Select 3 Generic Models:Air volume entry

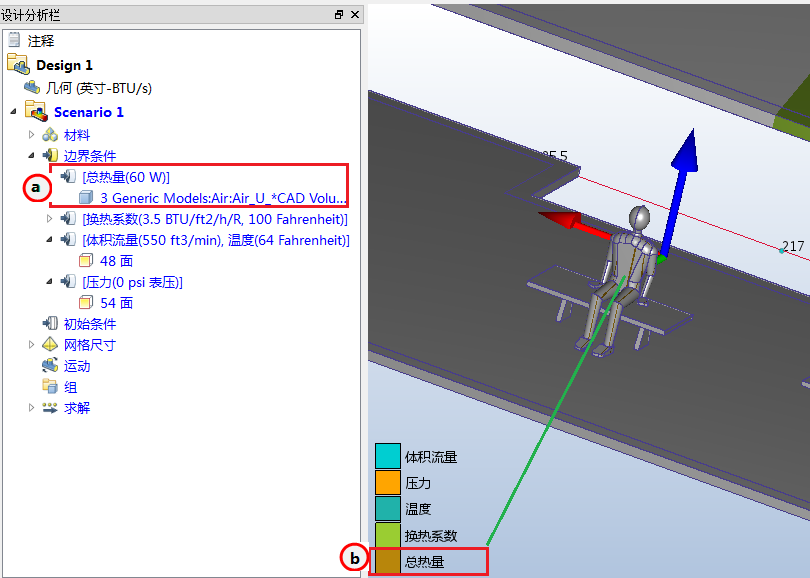tap(223, 198)
